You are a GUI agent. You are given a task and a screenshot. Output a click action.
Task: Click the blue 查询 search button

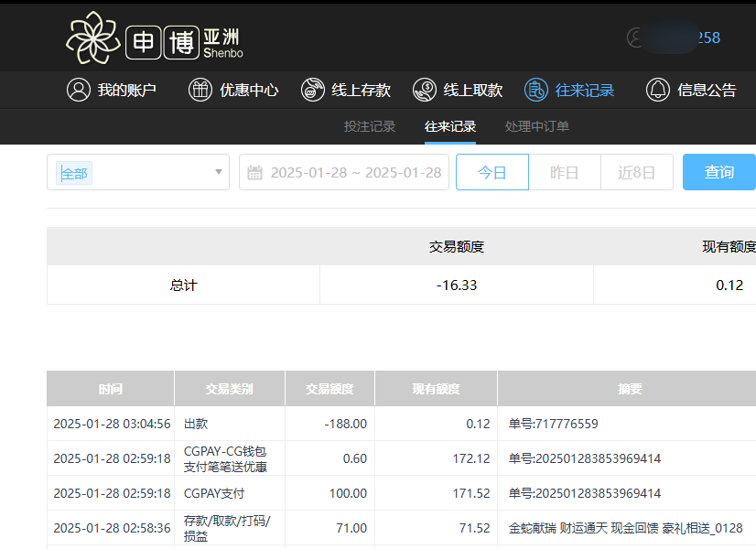(719, 172)
